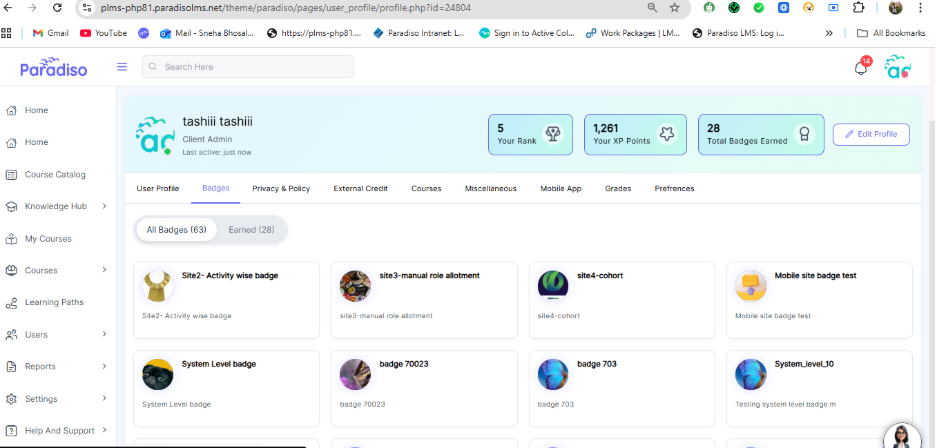Open the user avatar menu top right
Screen dimensions: 936x448
897,67
